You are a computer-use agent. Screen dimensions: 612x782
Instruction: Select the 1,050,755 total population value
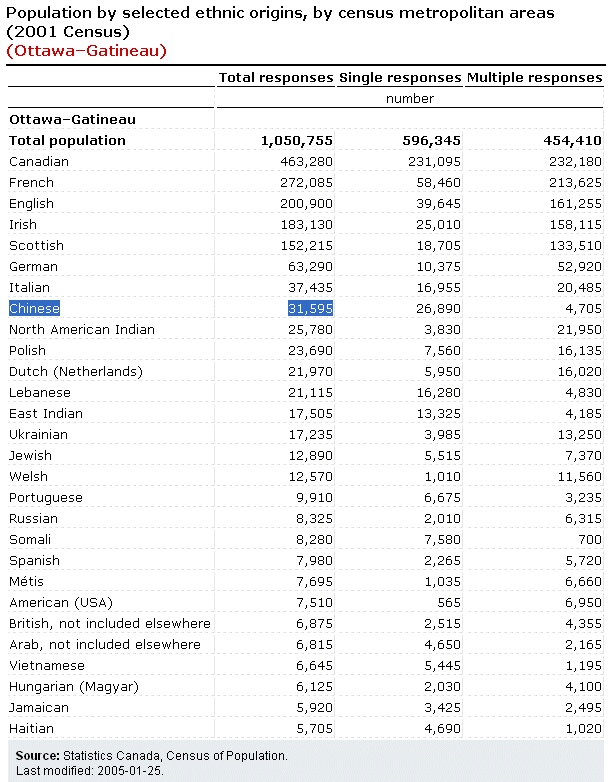pos(296,140)
